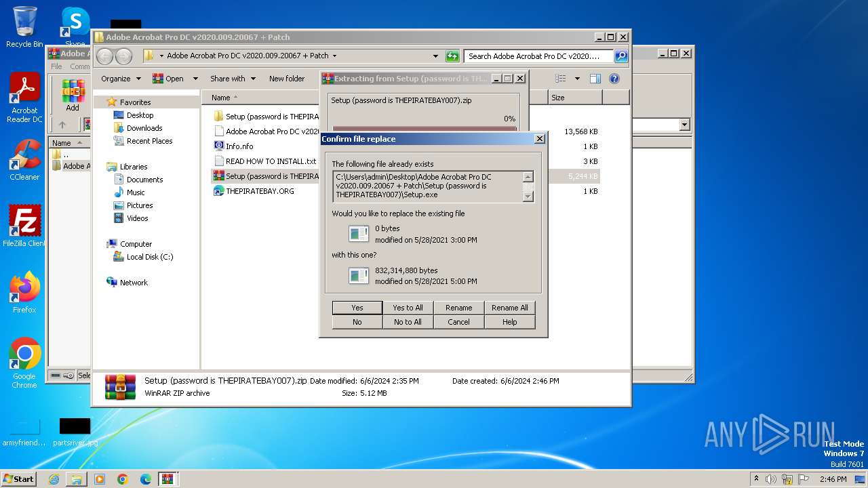This screenshot has height=488, width=868.
Task: Select Computer in navigation pane
Action: [x=136, y=244]
